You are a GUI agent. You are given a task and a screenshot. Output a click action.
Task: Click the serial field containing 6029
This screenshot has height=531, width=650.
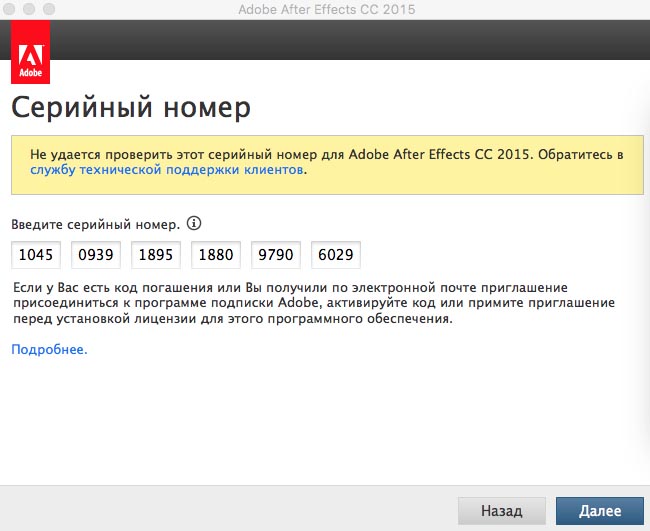coord(336,255)
